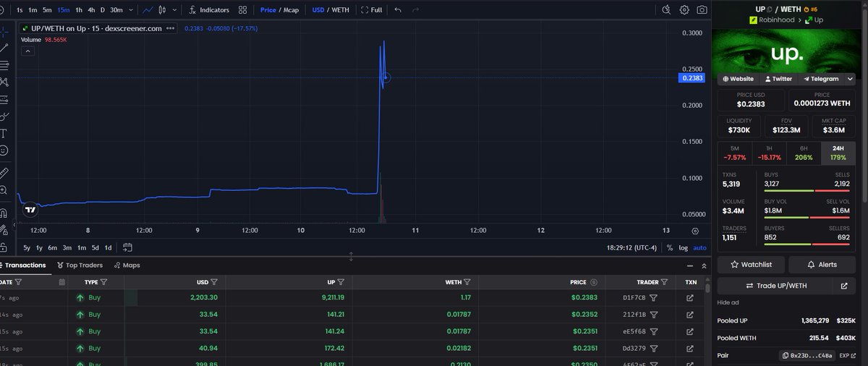Filter transactions by TYPE column

(x=103, y=282)
